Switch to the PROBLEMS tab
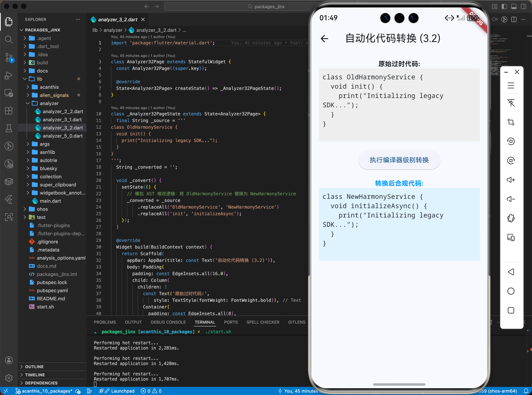532x395 pixels. (105, 322)
